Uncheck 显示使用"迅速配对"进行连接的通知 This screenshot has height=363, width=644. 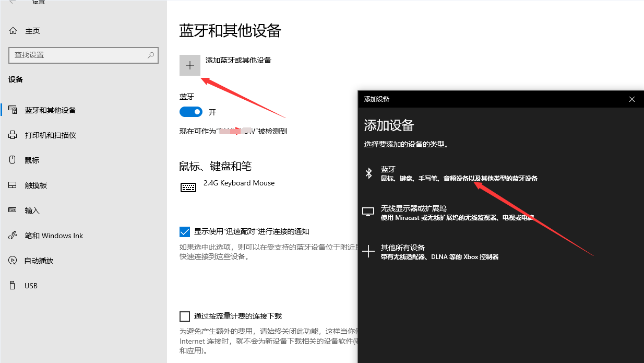pyautogui.click(x=185, y=231)
